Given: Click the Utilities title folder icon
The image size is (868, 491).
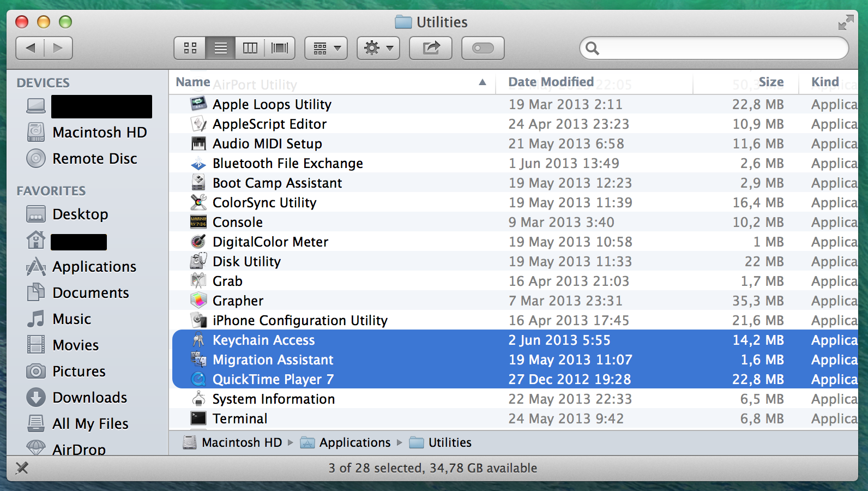Looking at the screenshot, I should [403, 22].
